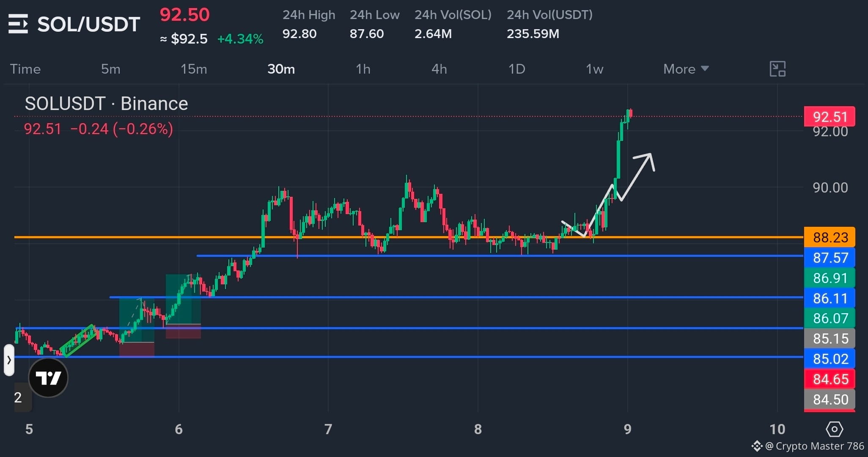Switch to the 1h timeframe
Screen dimensions: 868x457
point(363,69)
